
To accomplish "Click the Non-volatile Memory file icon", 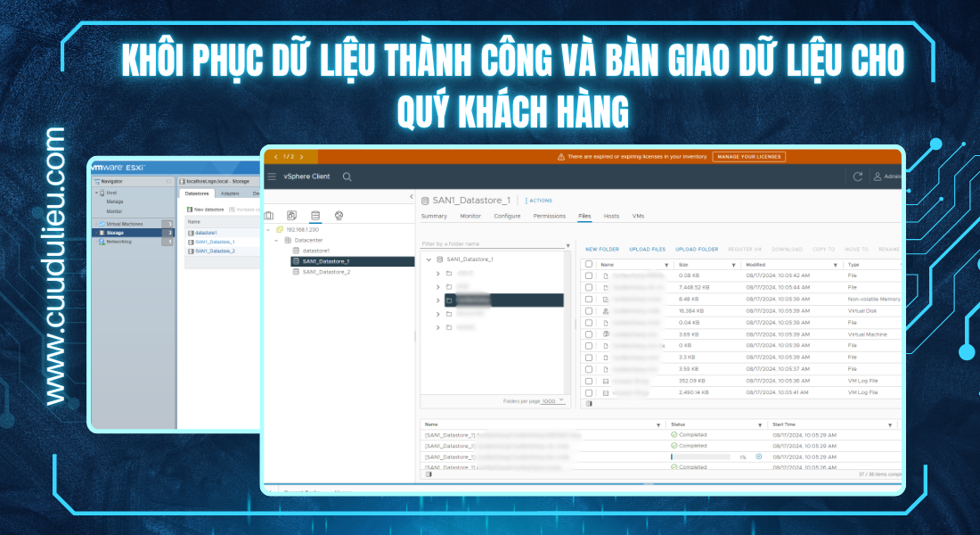I will click(x=606, y=299).
